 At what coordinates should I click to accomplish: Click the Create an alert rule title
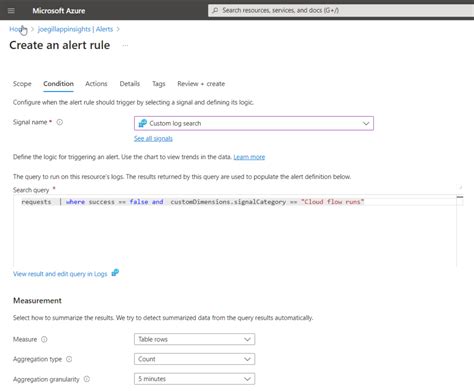click(x=60, y=45)
